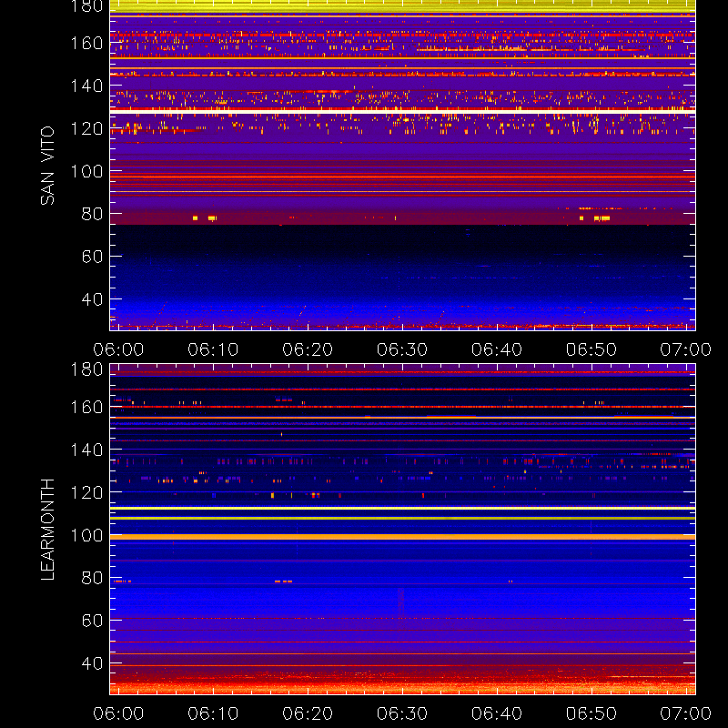
Task: Select the 60 frequency label on SAN VITO plot
Action: click(x=92, y=257)
